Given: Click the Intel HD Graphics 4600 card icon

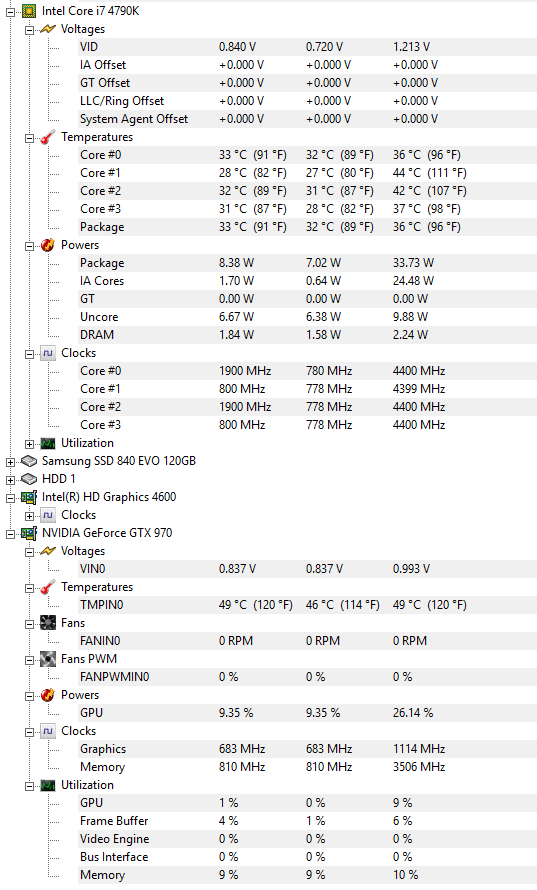Looking at the screenshot, I should point(29,497).
